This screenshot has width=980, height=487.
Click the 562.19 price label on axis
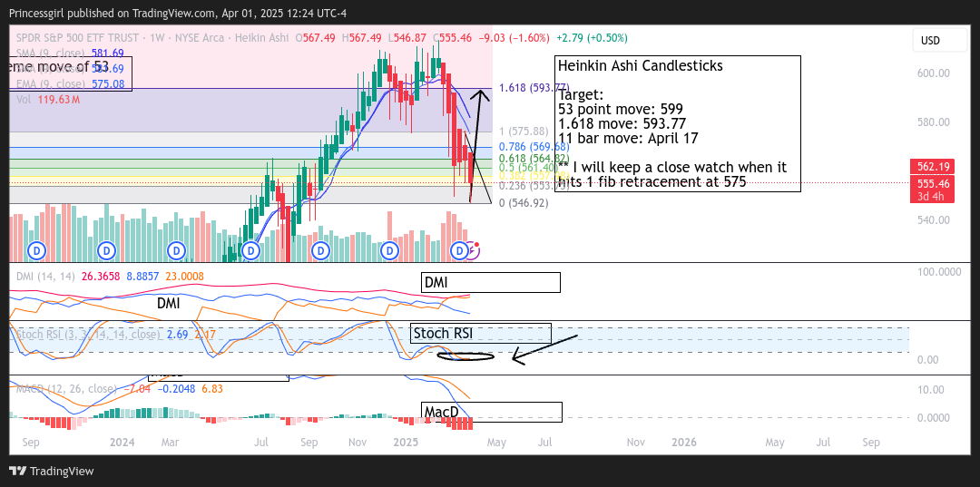pyautogui.click(x=932, y=166)
